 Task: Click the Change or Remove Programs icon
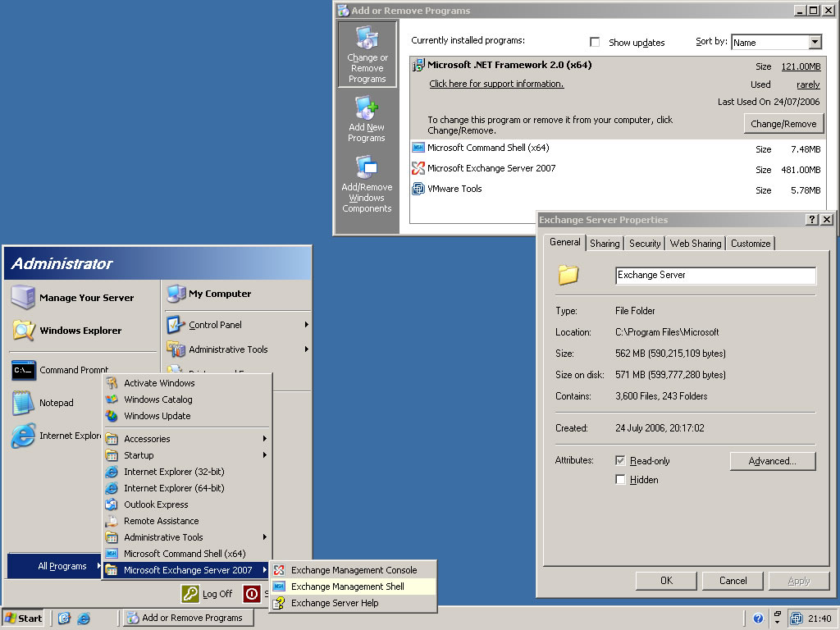(x=367, y=39)
